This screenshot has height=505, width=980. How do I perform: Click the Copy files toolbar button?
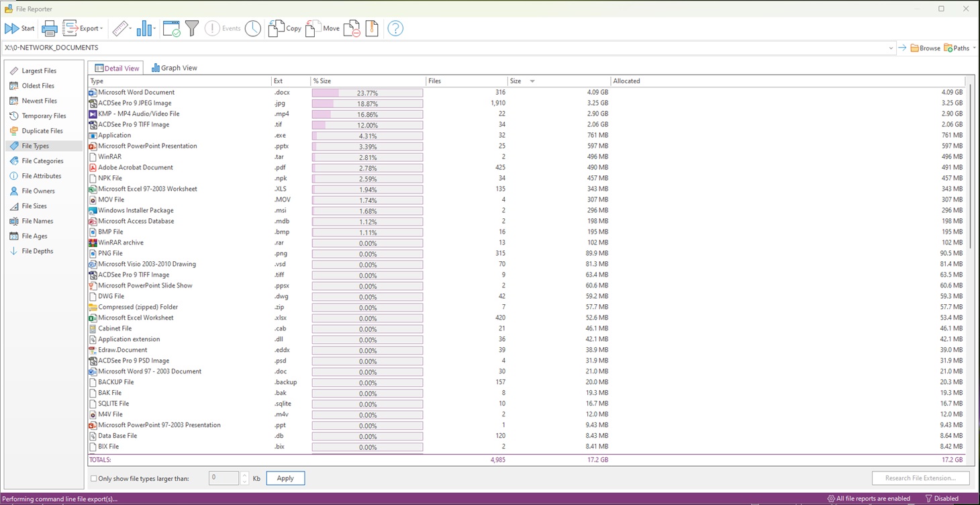pos(285,28)
